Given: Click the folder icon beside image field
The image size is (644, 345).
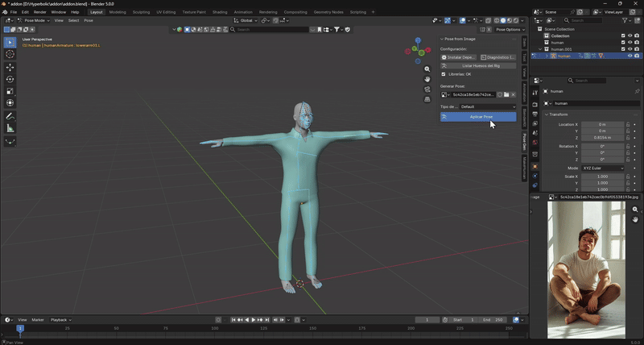Looking at the screenshot, I should (x=506, y=94).
